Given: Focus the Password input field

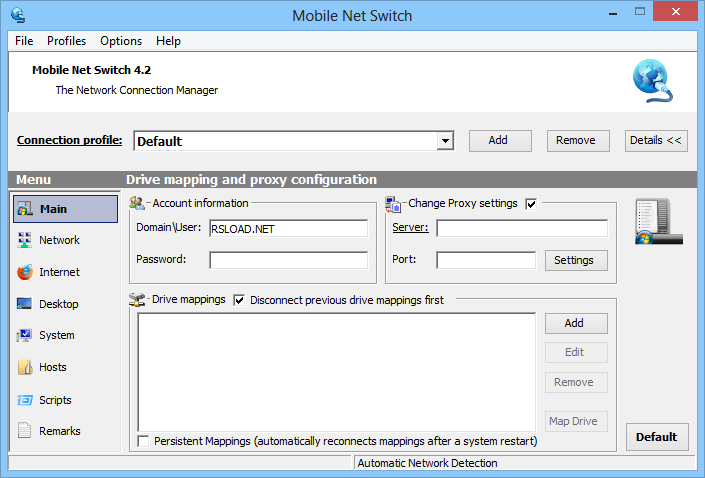Looking at the screenshot, I should [288, 260].
